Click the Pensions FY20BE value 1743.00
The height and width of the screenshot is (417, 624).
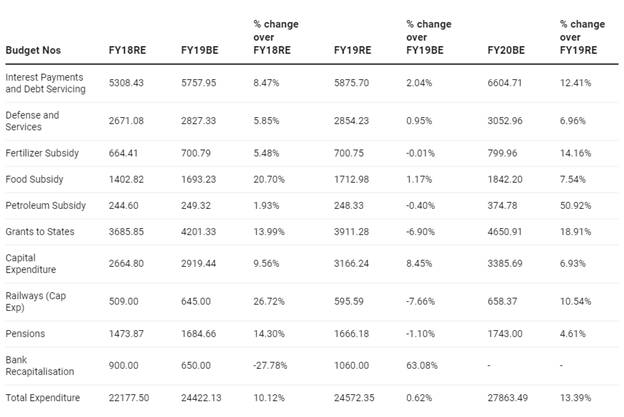pos(505,333)
